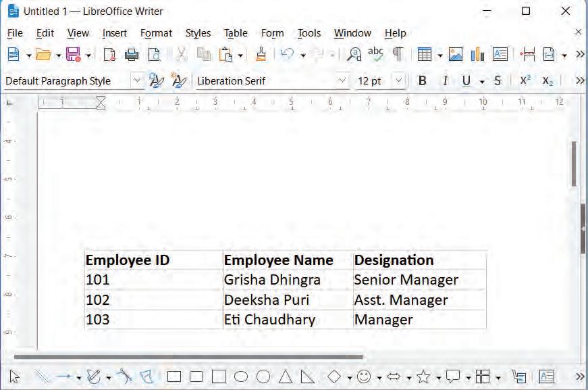
Task: Cut the selection using the scissors icon
Action: [182, 55]
